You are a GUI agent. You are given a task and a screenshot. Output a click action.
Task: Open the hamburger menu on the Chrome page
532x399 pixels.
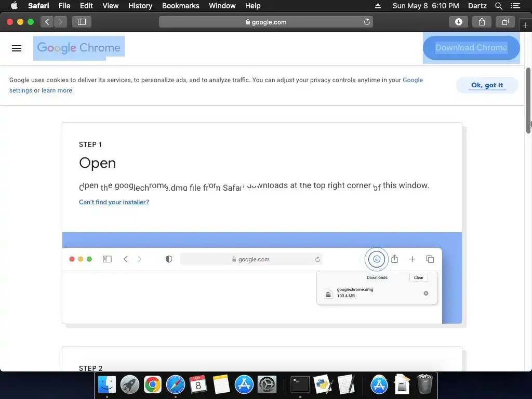point(17,48)
